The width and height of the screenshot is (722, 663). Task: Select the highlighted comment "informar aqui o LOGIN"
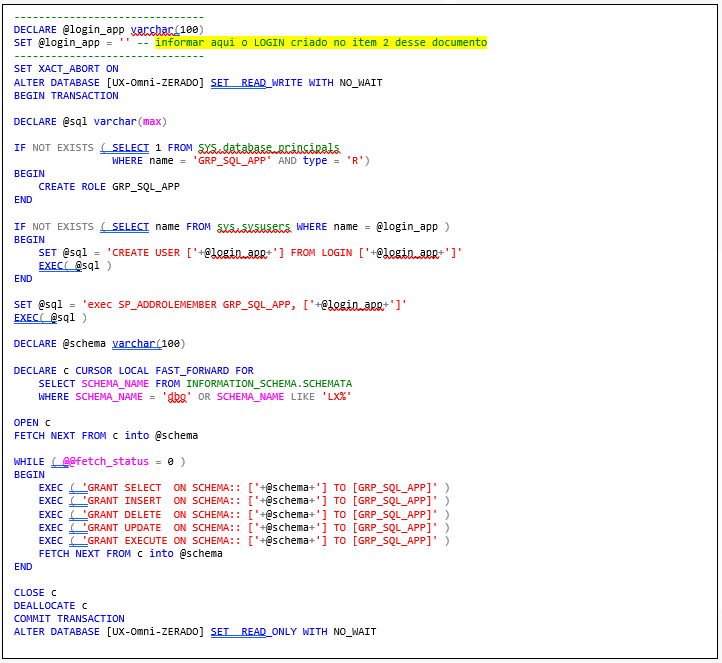(220, 42)
